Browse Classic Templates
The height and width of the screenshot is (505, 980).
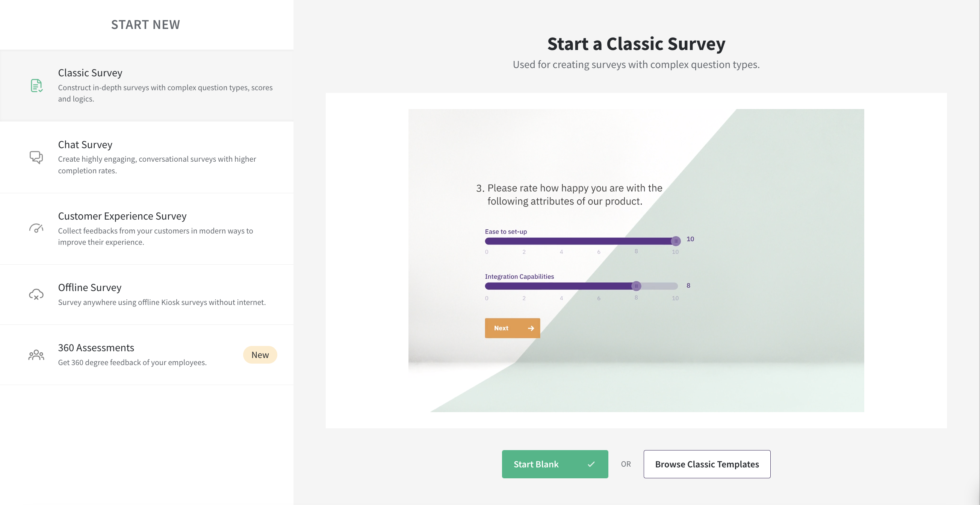coord(706,464)
